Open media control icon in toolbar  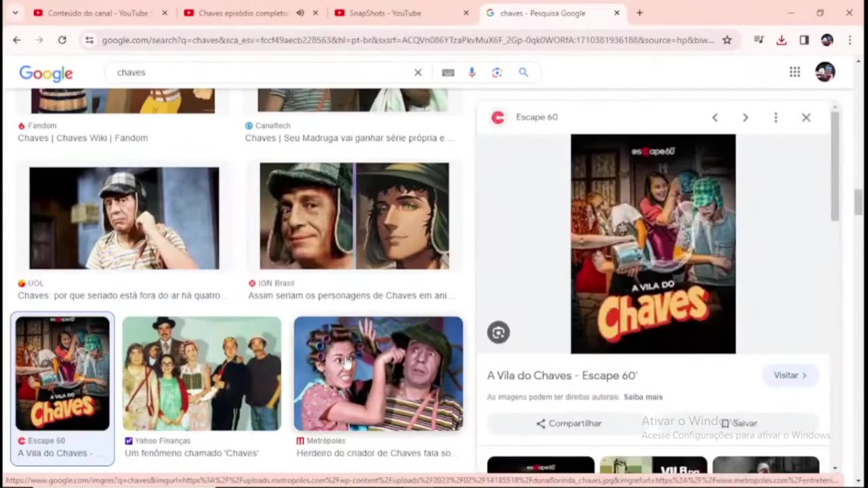[759, 40]
